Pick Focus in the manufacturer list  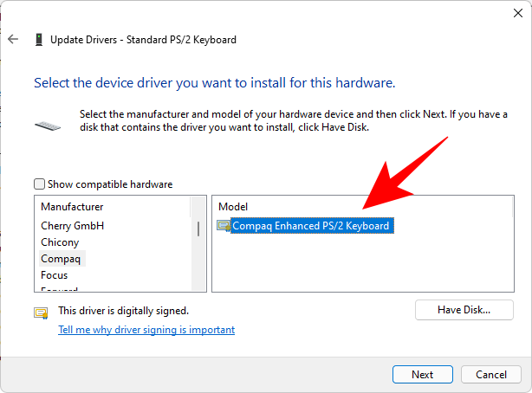click(55, 275)
